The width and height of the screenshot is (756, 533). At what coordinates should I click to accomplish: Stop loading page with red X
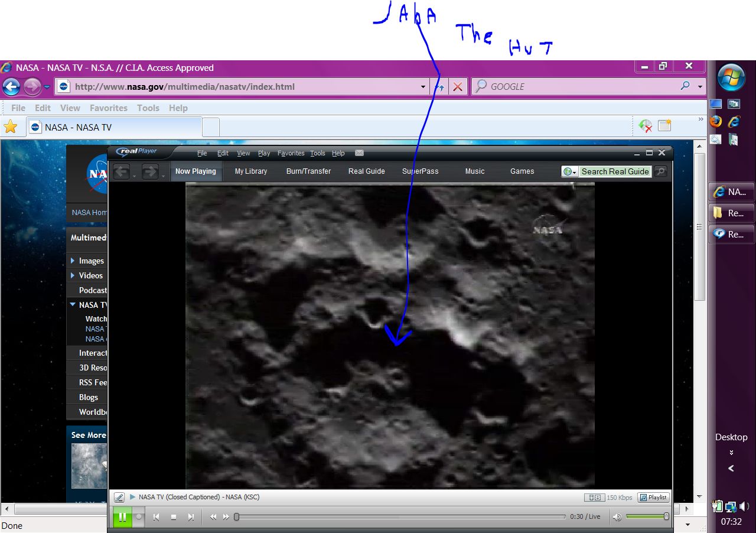[x=457, y=87]
